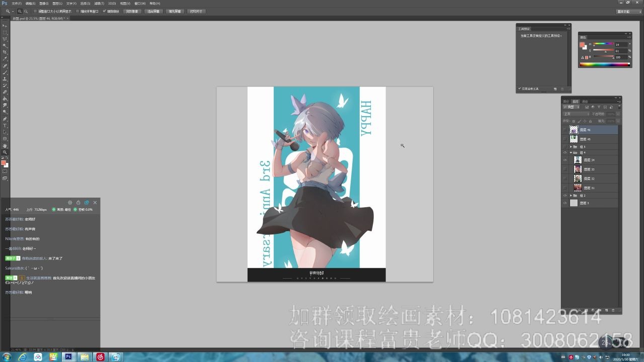The height and width of the screenshot is (362, 644).
Task: Hide group 4 with its eye icon
Action: point(565,152)
